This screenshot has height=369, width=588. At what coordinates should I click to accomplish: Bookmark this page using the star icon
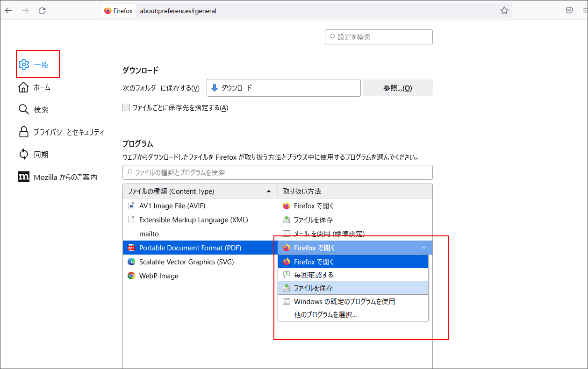(504, 10)
